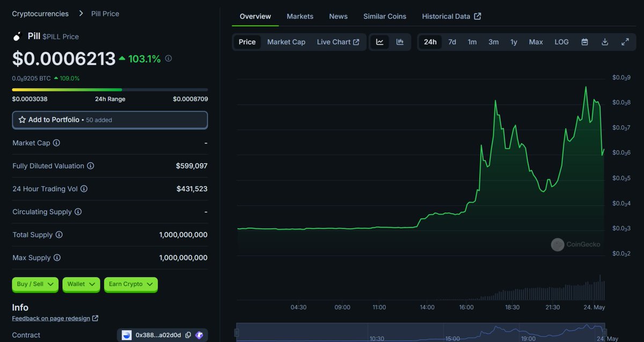
Task: Open the calendar date range icon
Action: click(585, 42)
